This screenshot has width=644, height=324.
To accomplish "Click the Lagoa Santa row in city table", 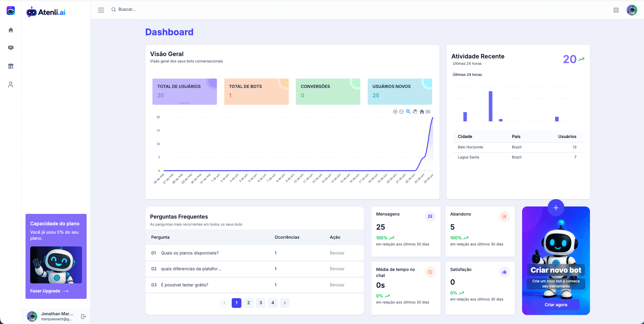I will tap(518, 157).
